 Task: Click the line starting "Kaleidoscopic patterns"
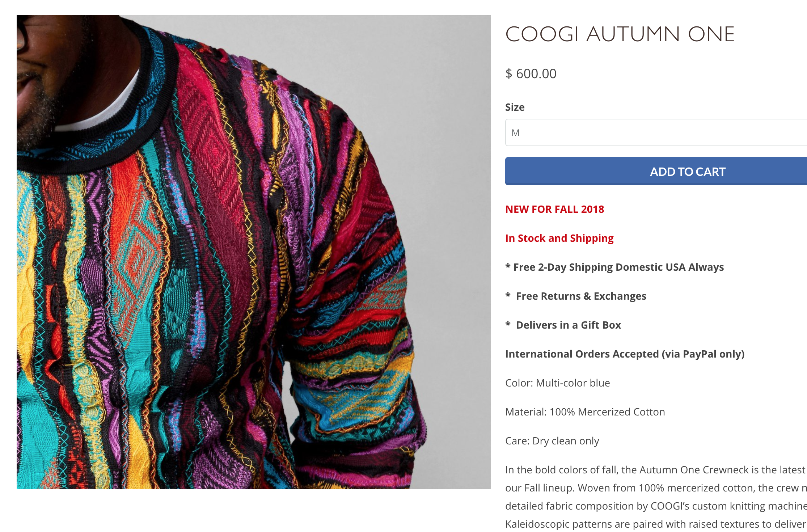click(655, 524)
